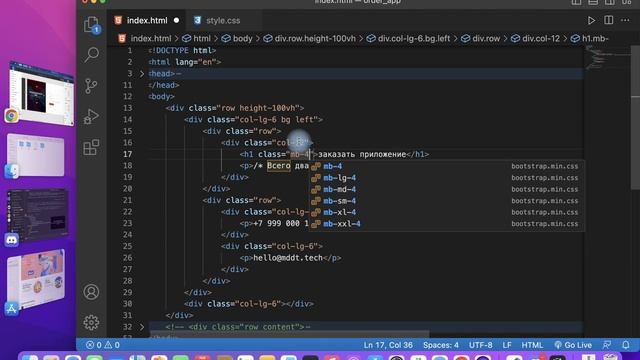Click the html lang="en" tag on line 2
The image size is (640, 360).
point(184,62)
